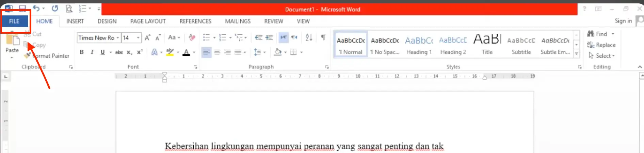The height and width of the screenshot is (153, 644).
Task: Open the REVIEW tab
Action: point(273,21)
